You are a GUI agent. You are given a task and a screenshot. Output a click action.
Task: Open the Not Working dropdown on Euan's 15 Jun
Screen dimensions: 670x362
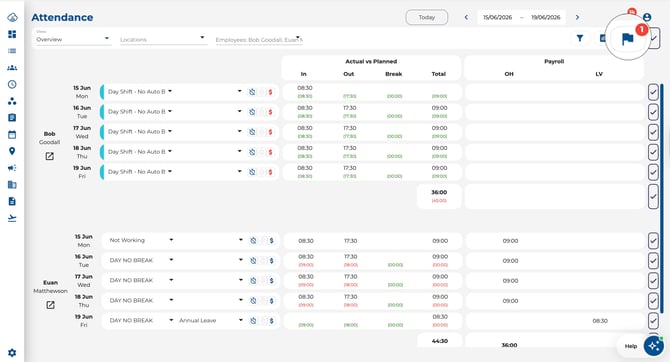pyautogui.click(x=141, y=240)
